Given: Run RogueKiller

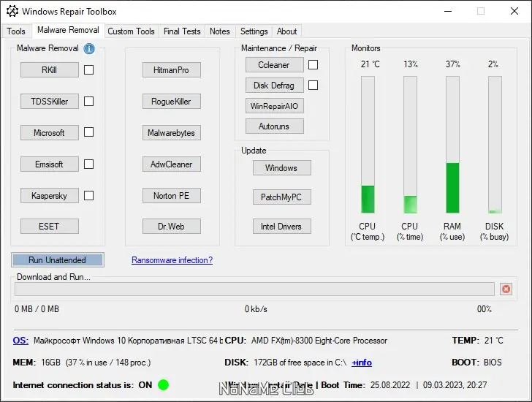Looking at the screenshot, I should [171, 101].
